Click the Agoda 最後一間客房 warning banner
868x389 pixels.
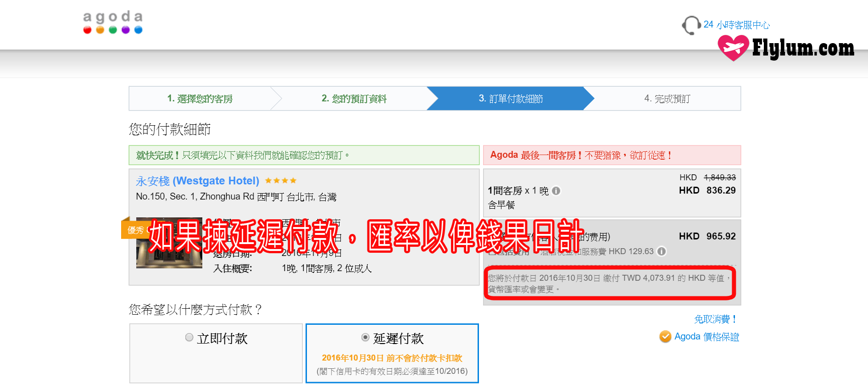(612, 155)
